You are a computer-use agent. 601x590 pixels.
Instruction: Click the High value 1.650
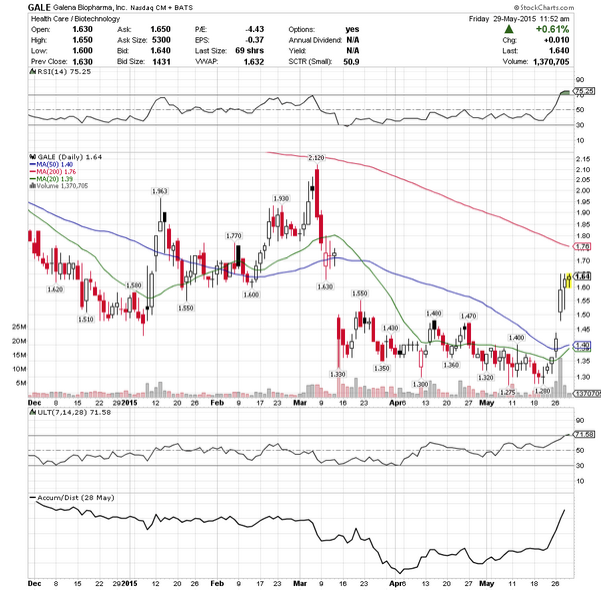[x=82, y=40]
